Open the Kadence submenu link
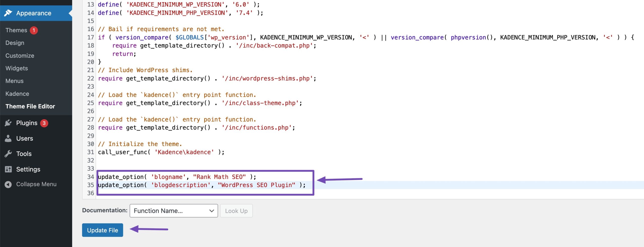The image size is (644, 247). pyautogui.click(x=17, y=94)
